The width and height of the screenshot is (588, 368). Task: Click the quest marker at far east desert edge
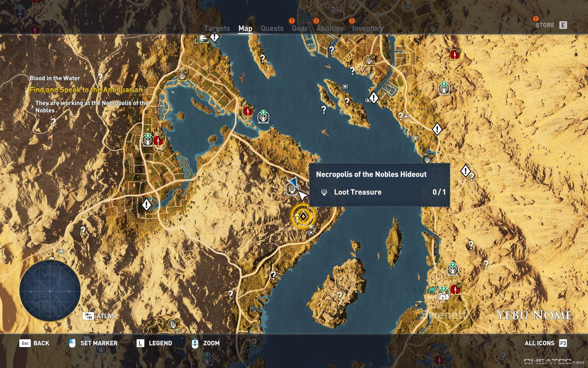[466, 171]
